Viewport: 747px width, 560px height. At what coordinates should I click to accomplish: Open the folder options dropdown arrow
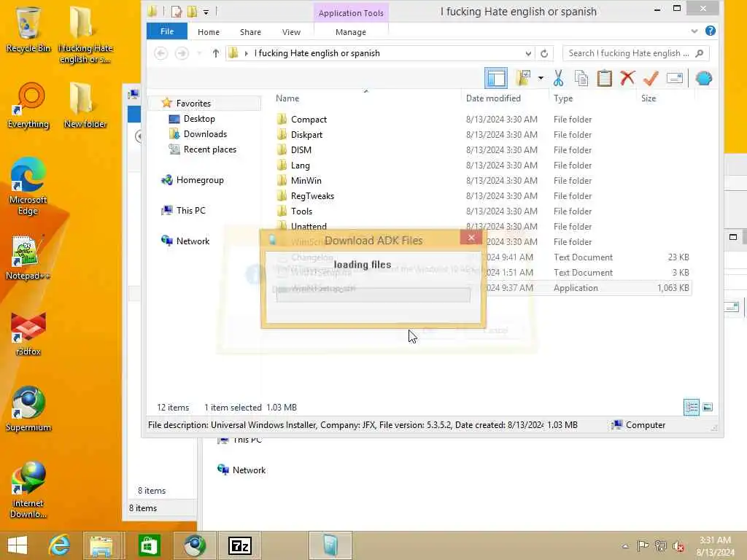point(541,78)
